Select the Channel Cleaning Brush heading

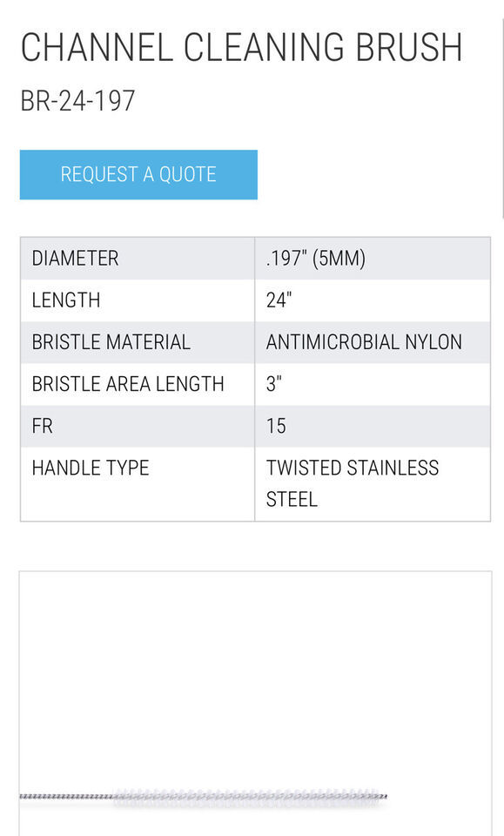click(241, 47)
